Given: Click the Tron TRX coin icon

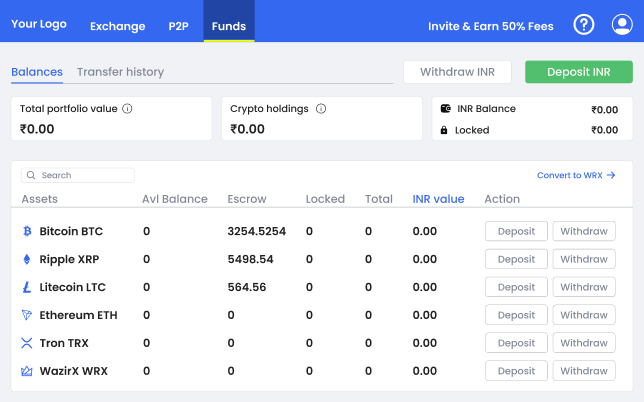Looking at the screenshot, I should (27, 343).
